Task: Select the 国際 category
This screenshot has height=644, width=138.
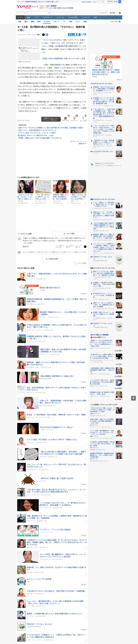Action: (x=33, y=21)
